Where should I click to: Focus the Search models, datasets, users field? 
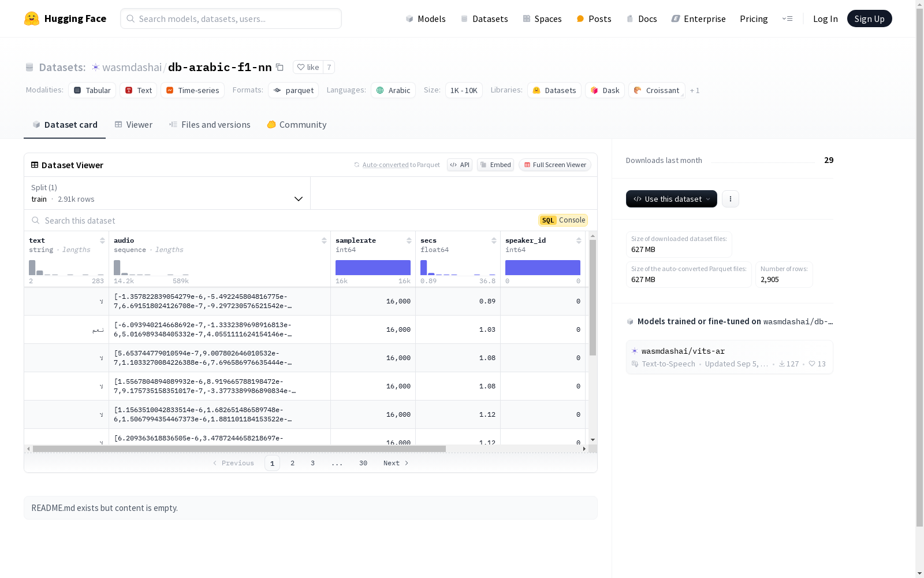tap(231, 18)
